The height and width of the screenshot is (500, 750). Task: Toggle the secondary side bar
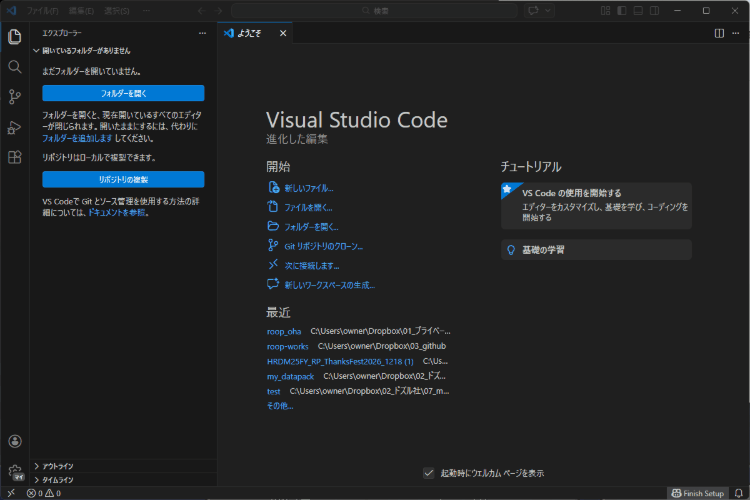click(654, 11)
